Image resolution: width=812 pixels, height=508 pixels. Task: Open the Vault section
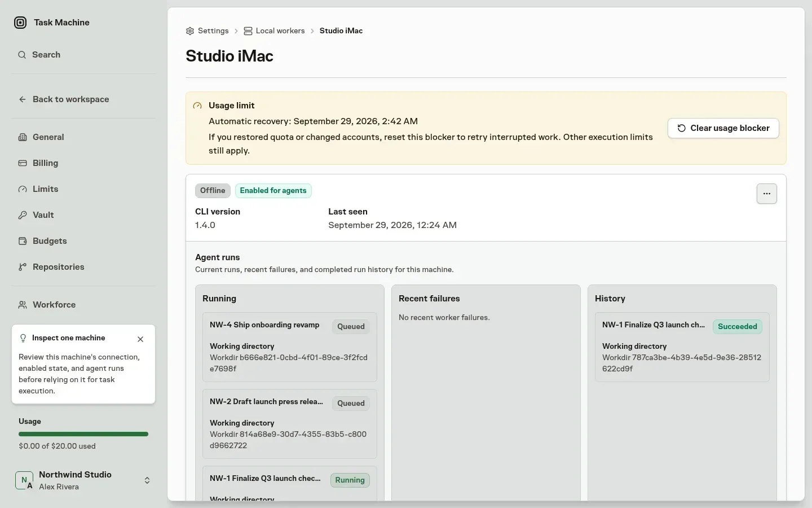pos(83,215)
